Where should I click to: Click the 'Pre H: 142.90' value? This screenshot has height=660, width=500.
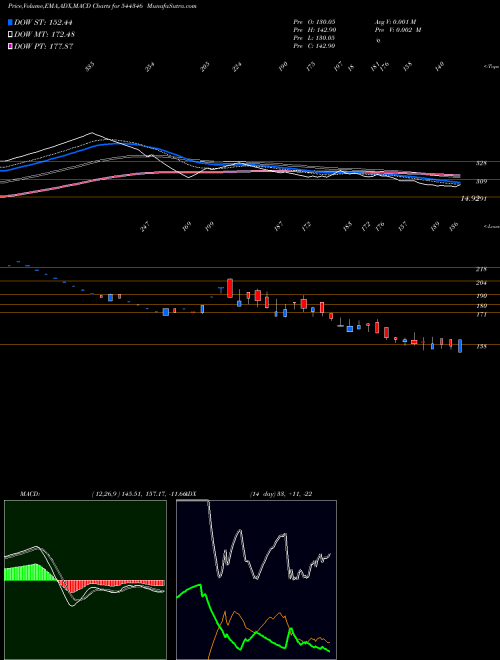tap(315, 30)
